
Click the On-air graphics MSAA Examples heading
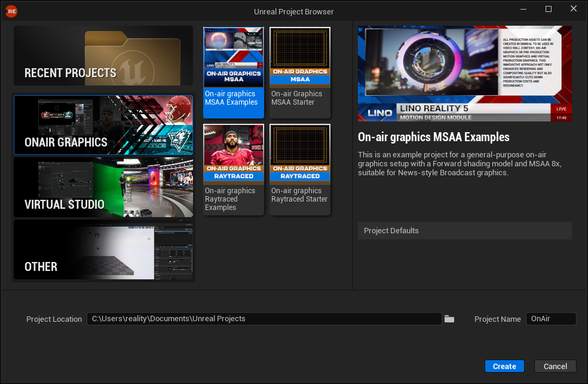433,137
